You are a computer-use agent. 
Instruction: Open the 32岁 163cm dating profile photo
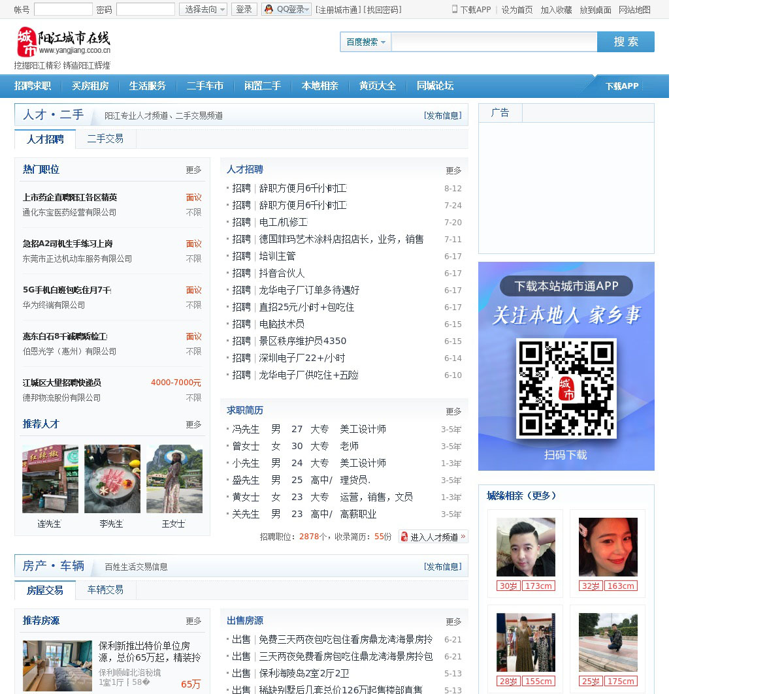point(608,547)
